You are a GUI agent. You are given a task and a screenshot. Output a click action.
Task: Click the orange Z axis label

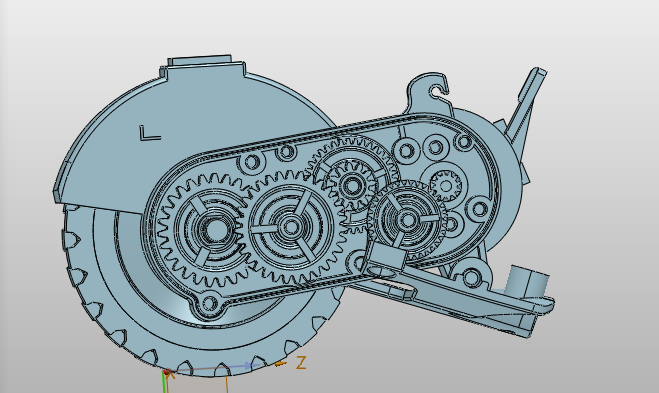click(x=301, y=362)
